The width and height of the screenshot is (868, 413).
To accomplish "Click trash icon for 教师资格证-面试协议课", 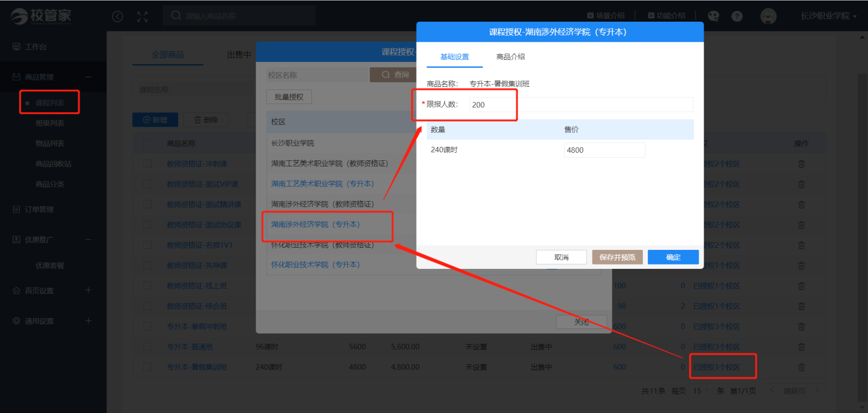I will 801,225.
